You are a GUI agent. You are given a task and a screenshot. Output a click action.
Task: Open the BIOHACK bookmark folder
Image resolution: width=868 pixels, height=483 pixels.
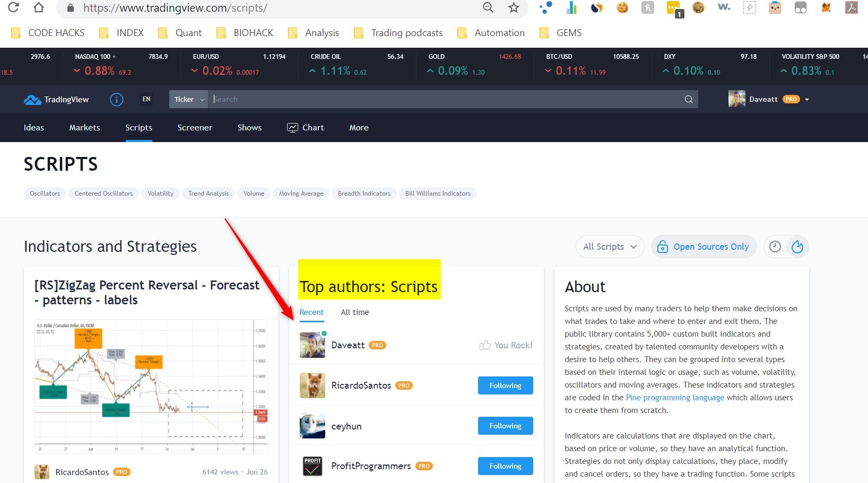pyautogui.click(x=245, y=33)
